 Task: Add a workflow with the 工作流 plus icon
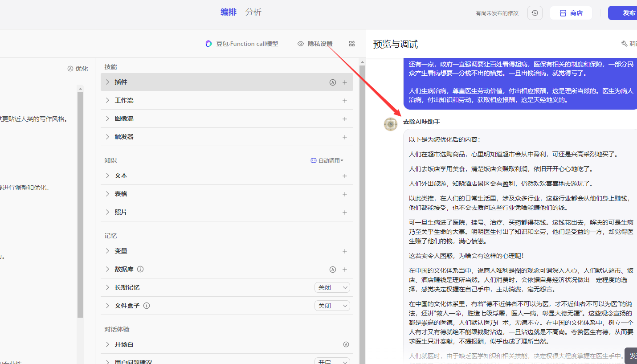(x=345, y=101)
